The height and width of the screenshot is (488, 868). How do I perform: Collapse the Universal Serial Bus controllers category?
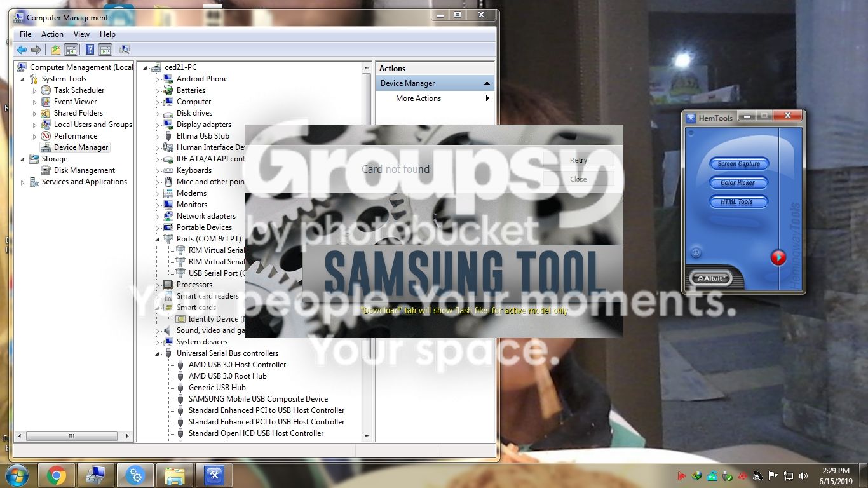coord(157,353)
